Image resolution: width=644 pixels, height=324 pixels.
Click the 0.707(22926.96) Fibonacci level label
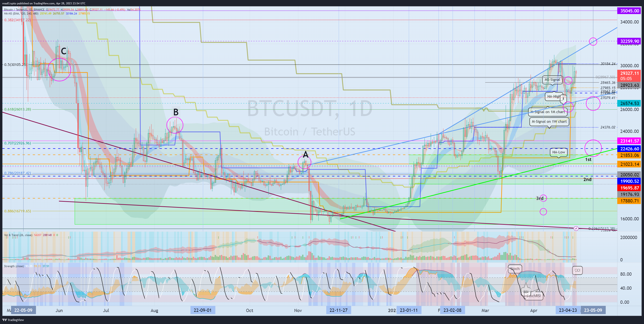click(x=18, y=143)
